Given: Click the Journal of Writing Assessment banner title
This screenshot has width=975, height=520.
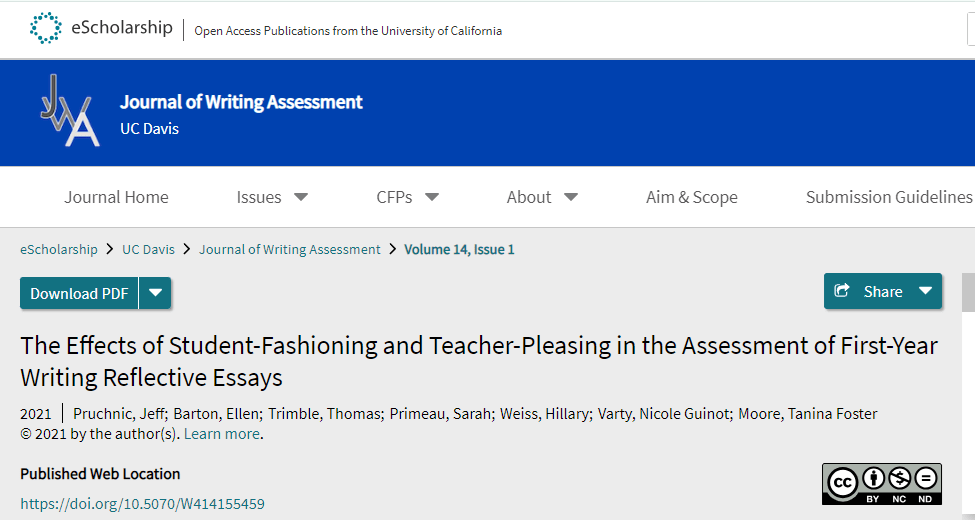Looking at the screenshot, I should pyautogui.click(x=241, y=102).
